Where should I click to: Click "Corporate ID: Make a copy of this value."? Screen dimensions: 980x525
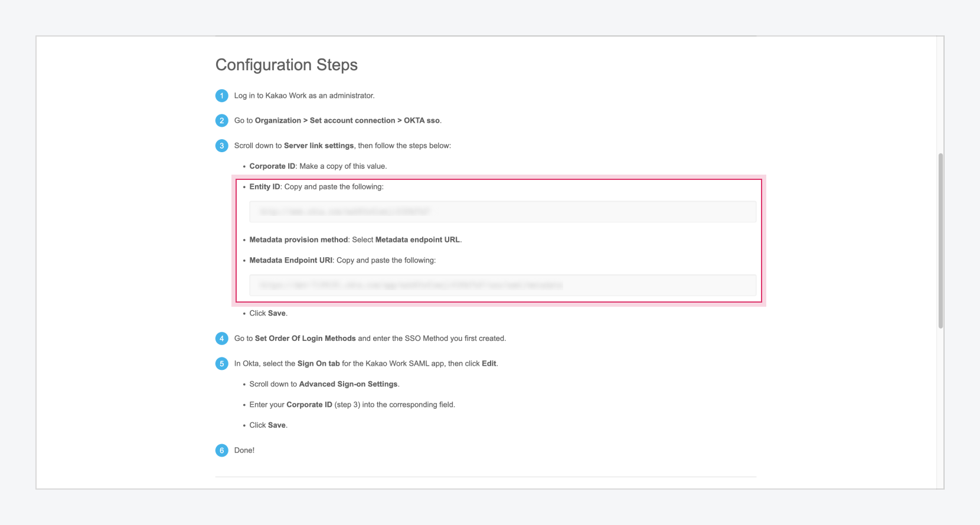click(x=318, y=166)
